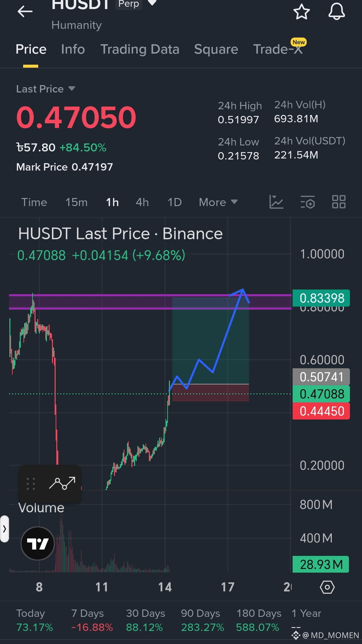This screenshot has height=644, width=362.
Task: Tap the 7 Days -16.88% performance
Action: pos(92,620)
